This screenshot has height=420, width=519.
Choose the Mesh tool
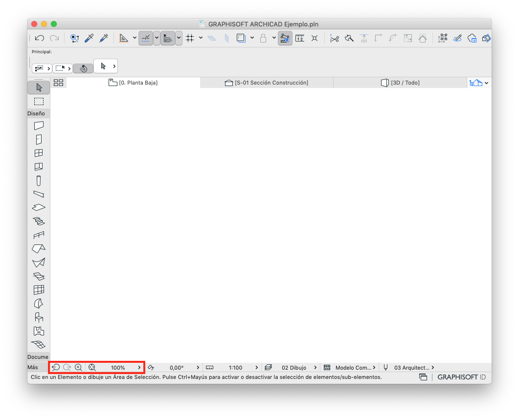39,345
